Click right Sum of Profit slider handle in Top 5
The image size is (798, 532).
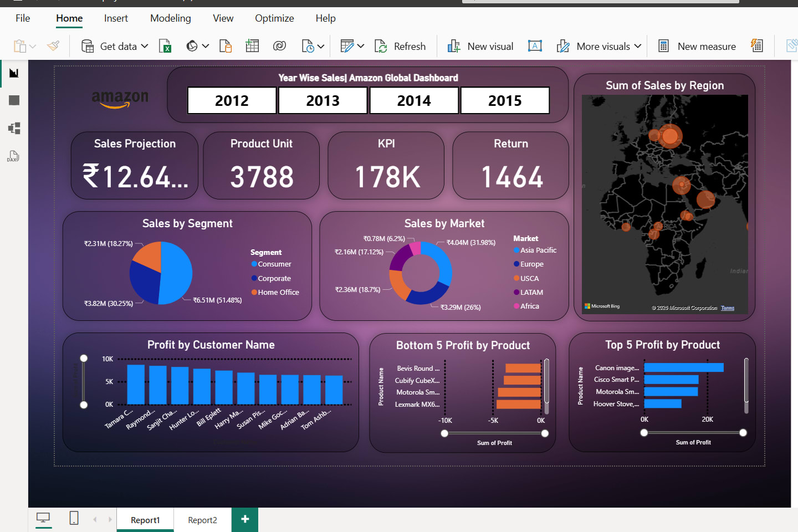click(x=743, y=433)
